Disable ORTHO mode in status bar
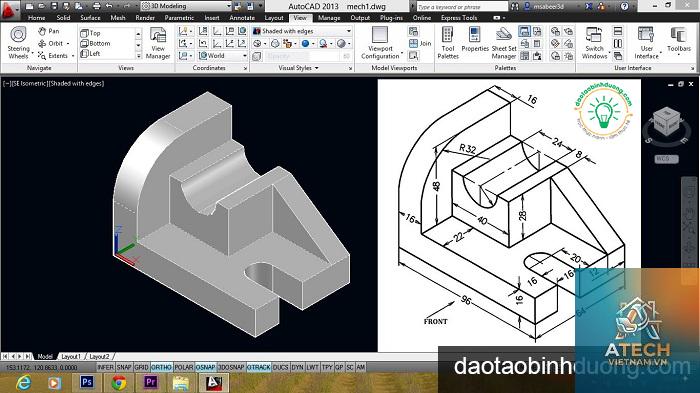700x393 pixels. 161,367
